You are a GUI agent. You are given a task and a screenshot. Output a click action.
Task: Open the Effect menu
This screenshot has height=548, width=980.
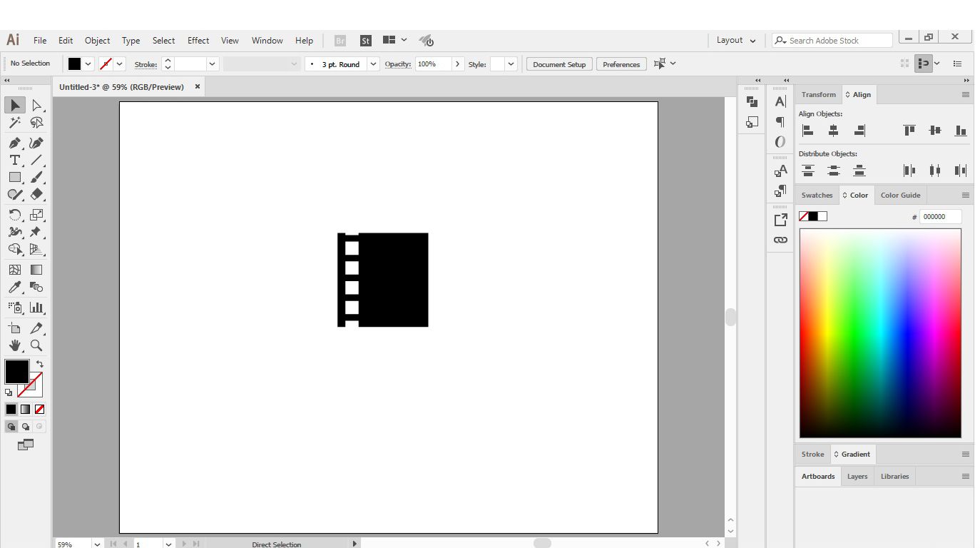[198, 41]
